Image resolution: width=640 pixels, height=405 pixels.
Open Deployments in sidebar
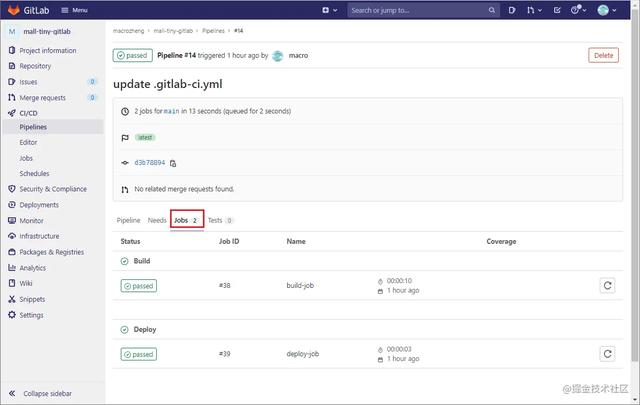tap(39, 205)
